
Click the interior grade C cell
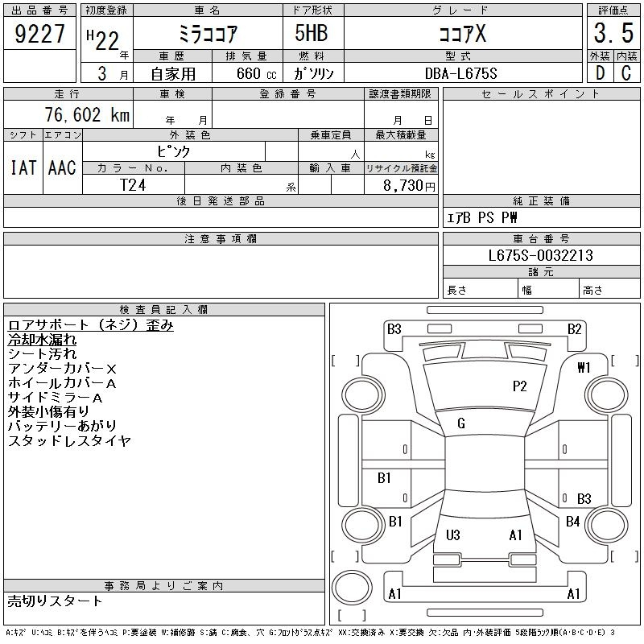pos(626,72)
